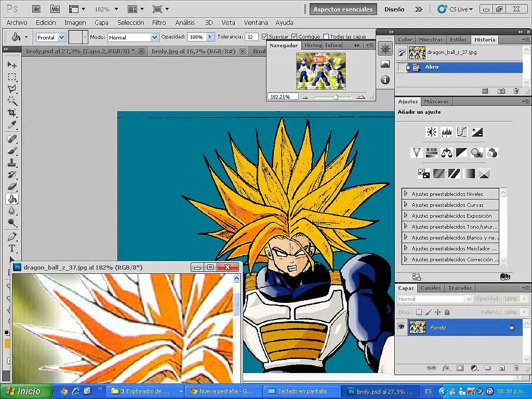Open Teclado en pantalla from taskbar
Screen dimensions: 532x399
click(302, 391)
